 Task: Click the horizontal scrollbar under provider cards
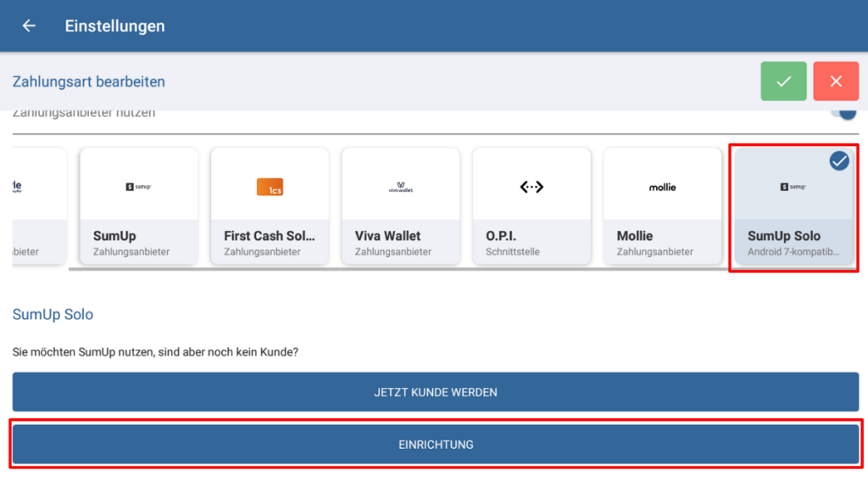click(x=398, y=269)
